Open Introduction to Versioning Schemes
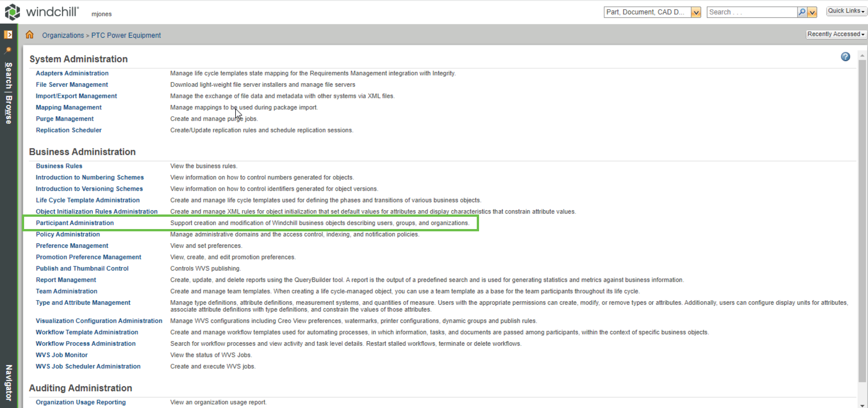 [89, 189]
